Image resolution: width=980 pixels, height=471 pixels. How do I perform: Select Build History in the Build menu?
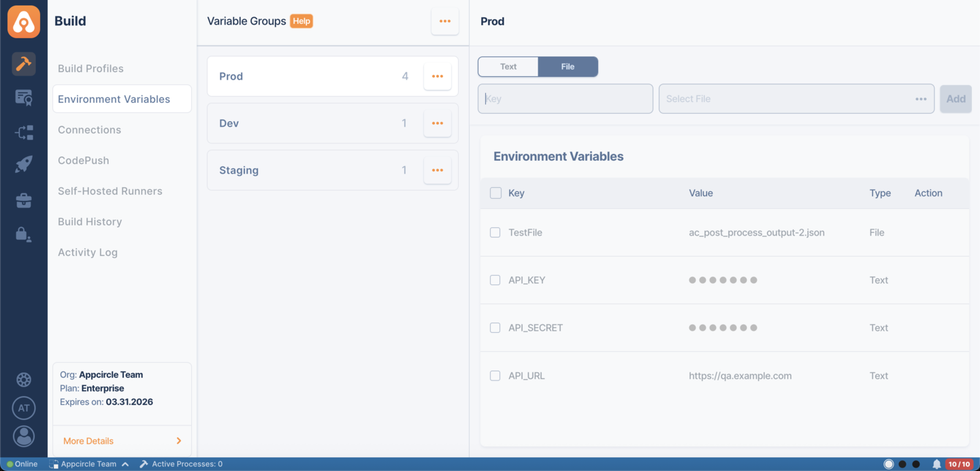(x=90, y=221)
